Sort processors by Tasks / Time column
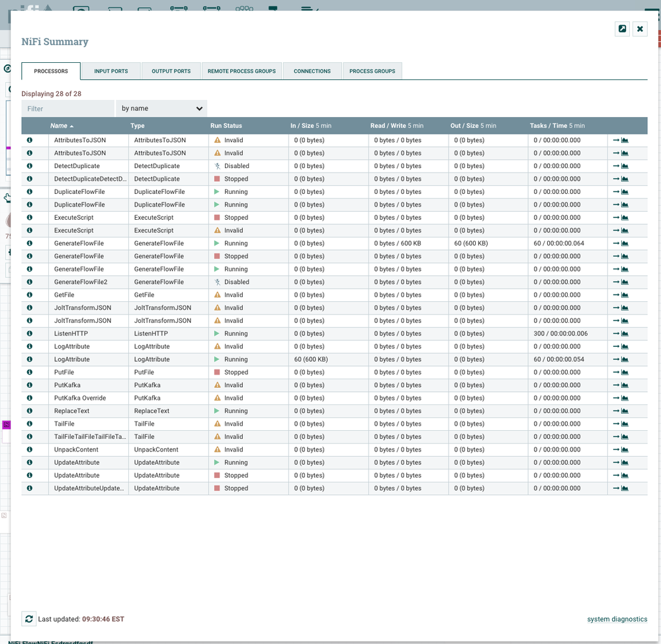 [547, 126]
